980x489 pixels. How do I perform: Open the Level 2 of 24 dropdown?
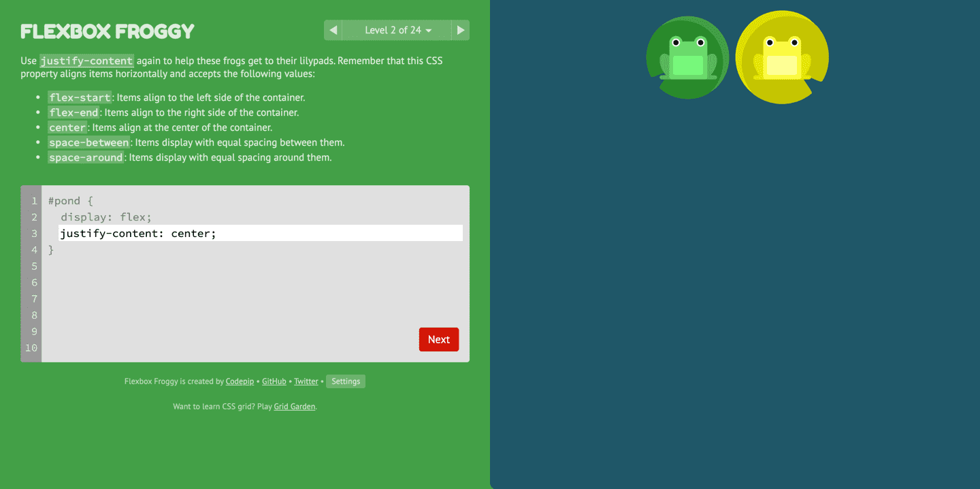coord(397,30)
